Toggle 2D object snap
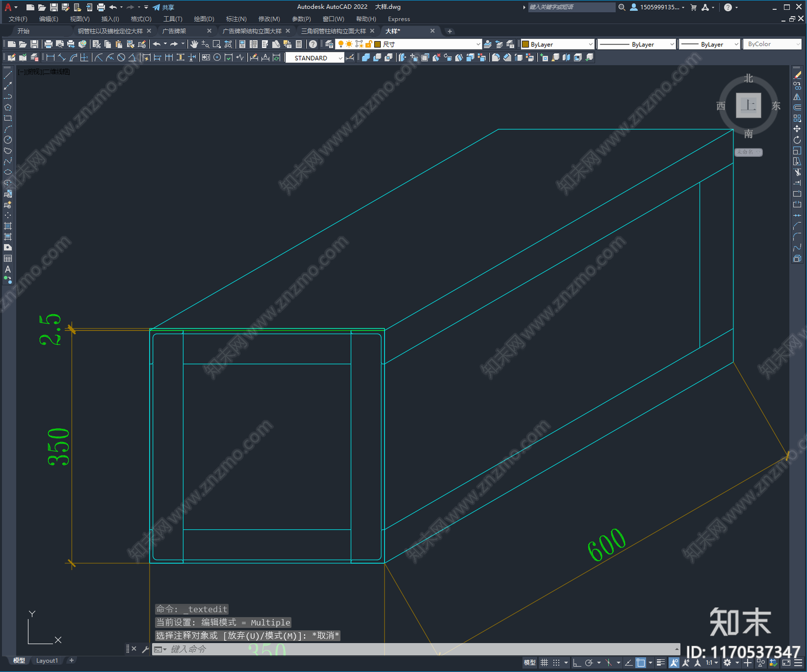 coord(641,662)
